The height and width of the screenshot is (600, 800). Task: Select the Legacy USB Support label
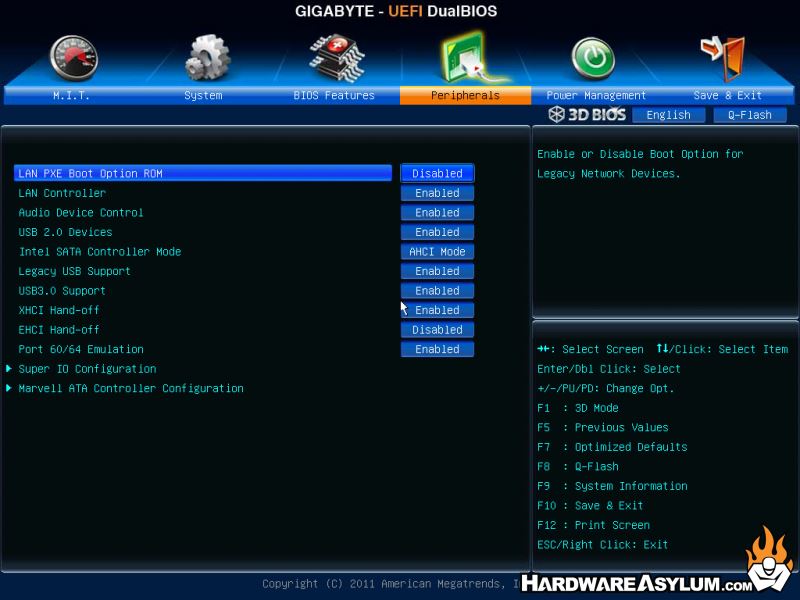(x=74, y=271)
